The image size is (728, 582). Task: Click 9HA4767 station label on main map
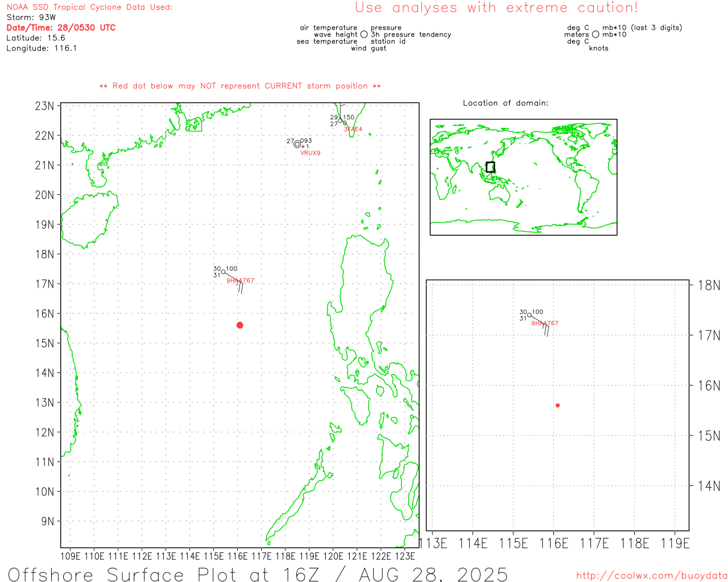[x=241, y=281]
